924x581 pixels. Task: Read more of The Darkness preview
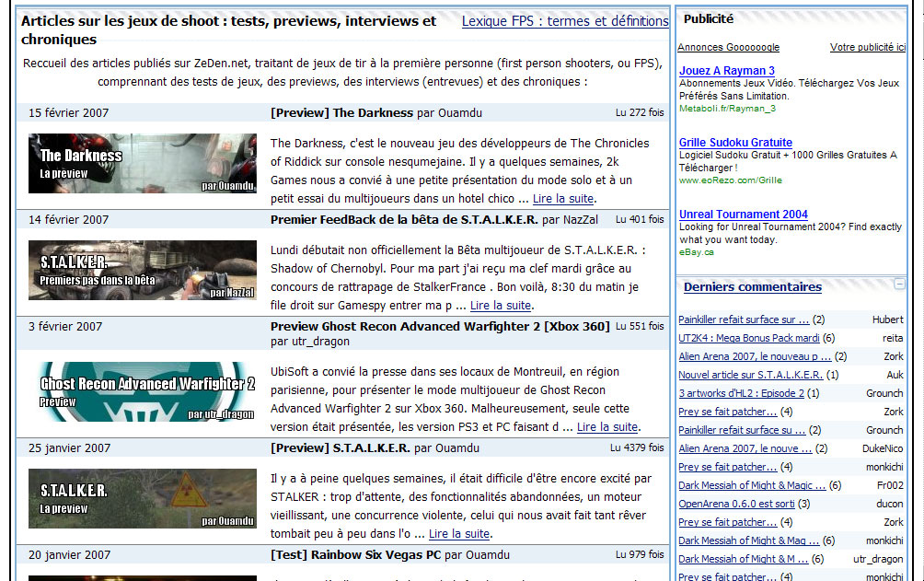point(562,199)
